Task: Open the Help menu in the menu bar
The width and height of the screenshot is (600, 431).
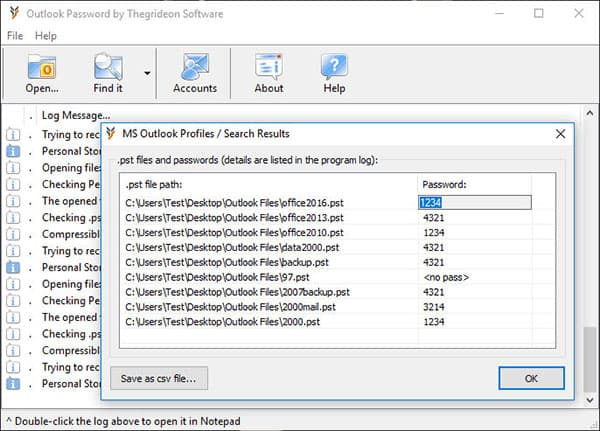Action: point(46,36)
